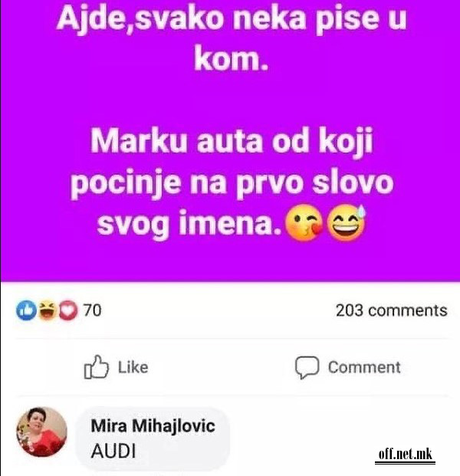Click the Comment button text
Image resolution: width=460 pixels, height=476 pixels.
(x=364, y=367)
